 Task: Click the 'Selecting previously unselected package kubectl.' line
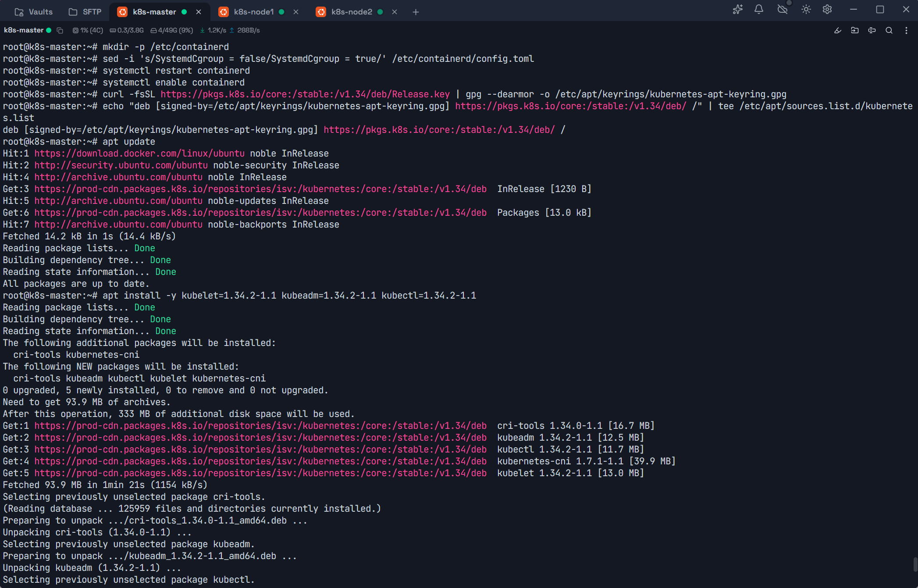pyautogui.click(x=129, y=580)
